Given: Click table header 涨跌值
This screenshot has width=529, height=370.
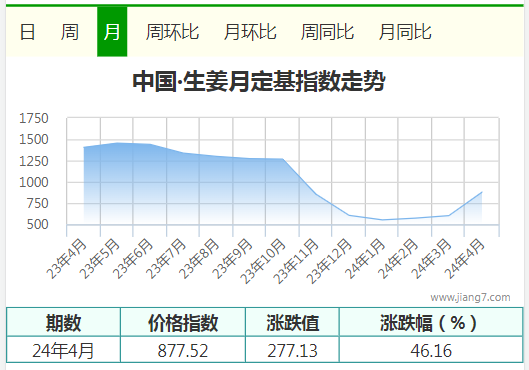Looking at the screenshot, I should point(293,322).
